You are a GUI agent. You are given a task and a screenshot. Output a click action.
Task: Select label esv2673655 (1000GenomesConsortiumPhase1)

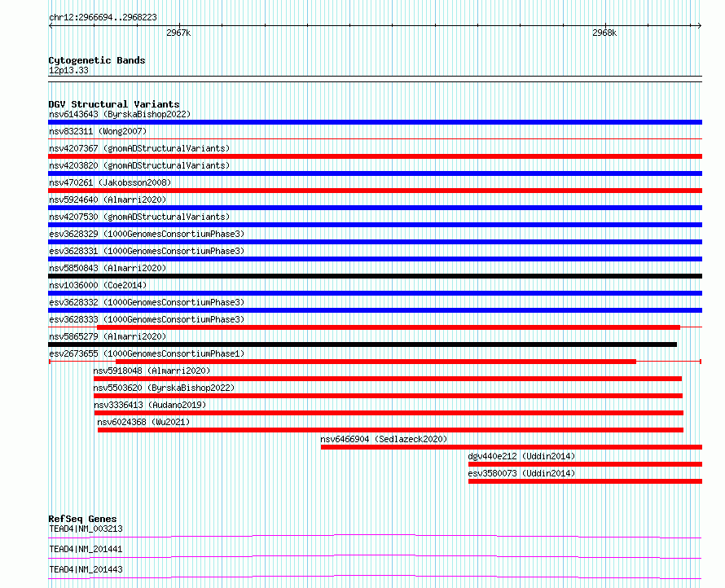point(147,353)
